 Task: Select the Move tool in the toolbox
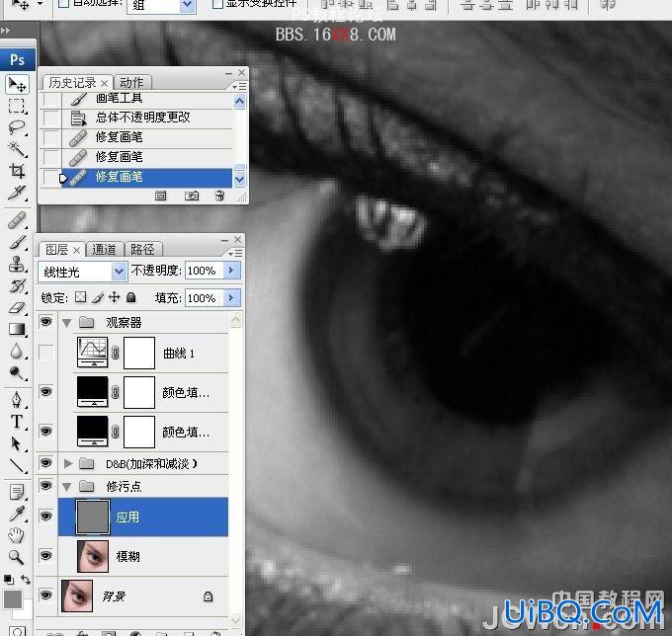coord(17,84)
